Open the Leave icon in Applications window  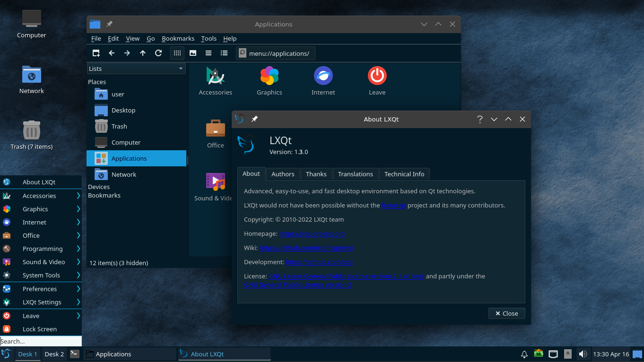[377, 81]
